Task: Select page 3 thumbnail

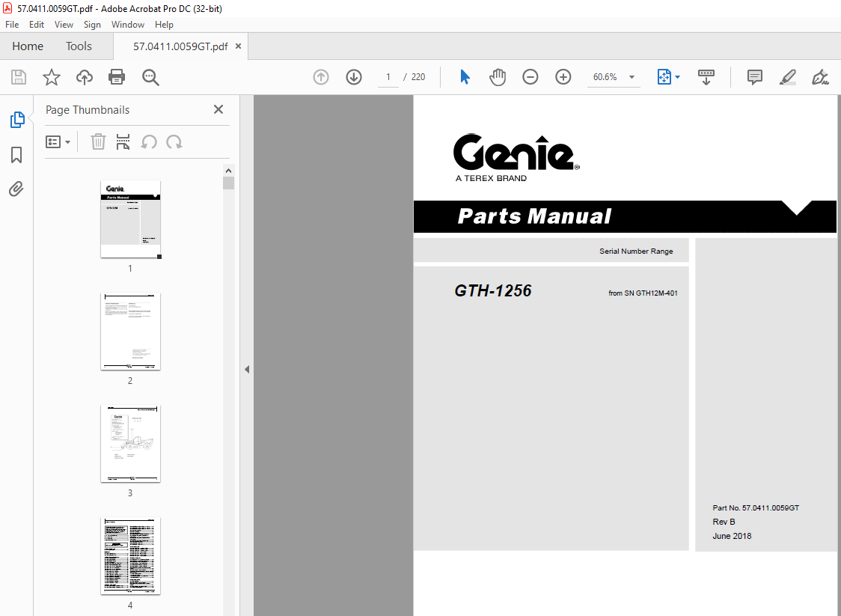Action: click(130, 444)
